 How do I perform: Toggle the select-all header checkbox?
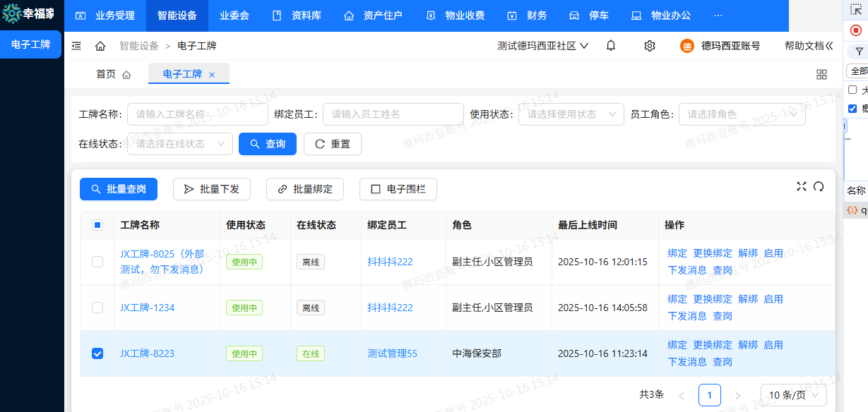point(97,225)
